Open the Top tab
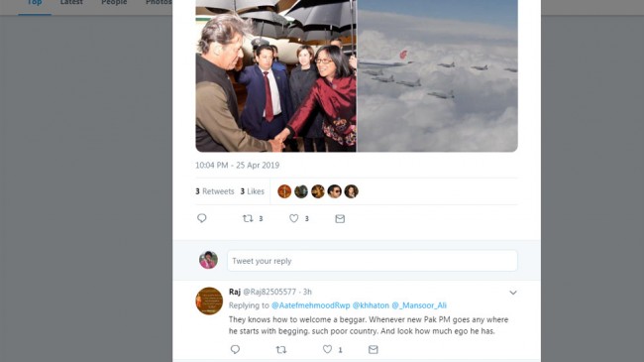 coord(35,2)
